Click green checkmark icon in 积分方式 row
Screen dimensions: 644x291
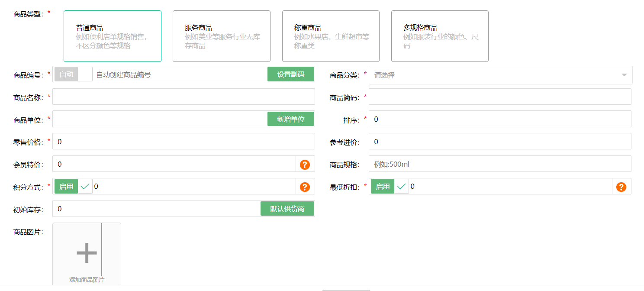pos(85,186)
